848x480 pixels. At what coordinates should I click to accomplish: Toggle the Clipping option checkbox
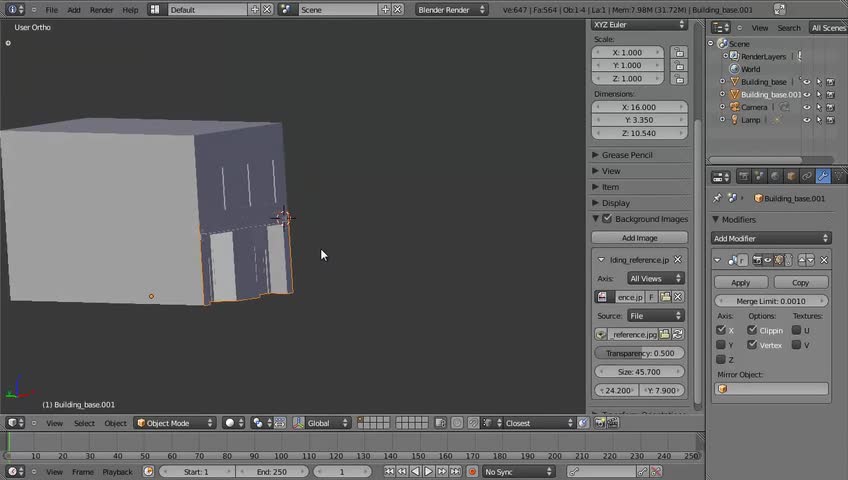tap(752, 330)
